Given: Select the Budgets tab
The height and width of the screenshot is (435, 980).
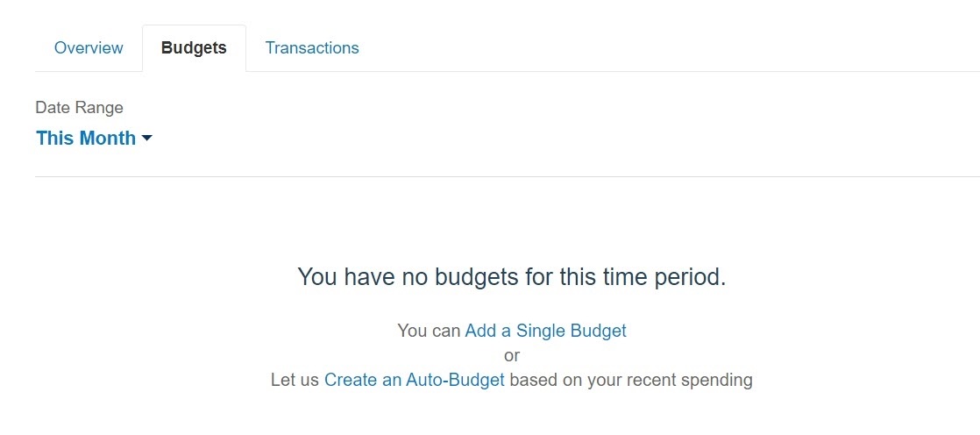Looking at the screenshot, I should tap(194, 48).
